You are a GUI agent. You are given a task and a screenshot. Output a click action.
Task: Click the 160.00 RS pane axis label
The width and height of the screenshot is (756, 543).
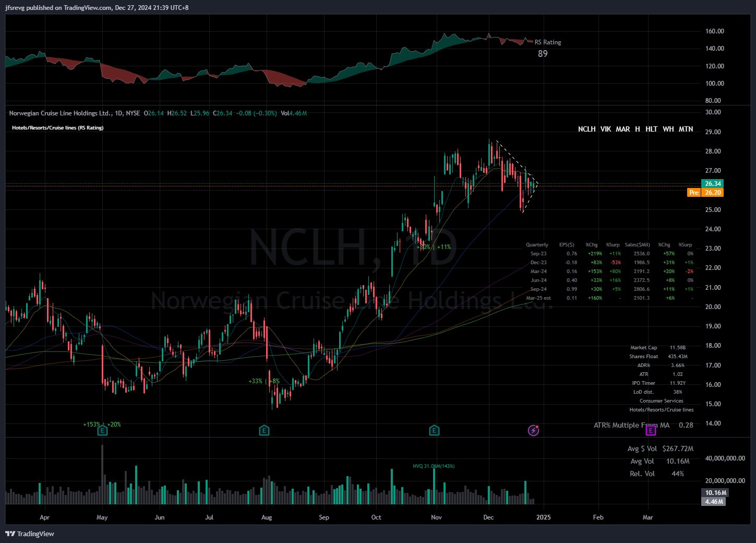point(715,31)
